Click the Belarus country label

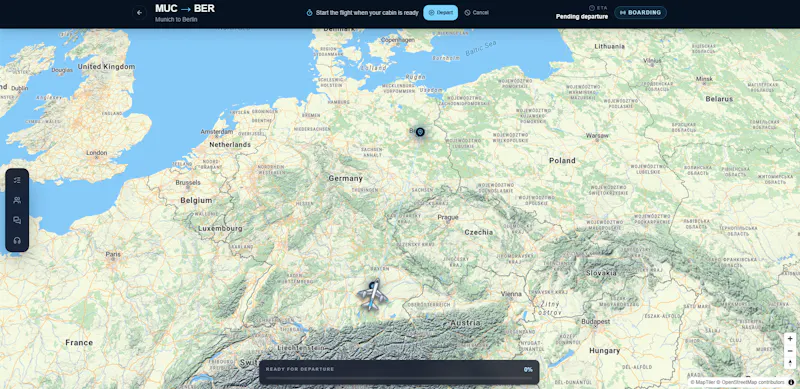coord(719,99)
